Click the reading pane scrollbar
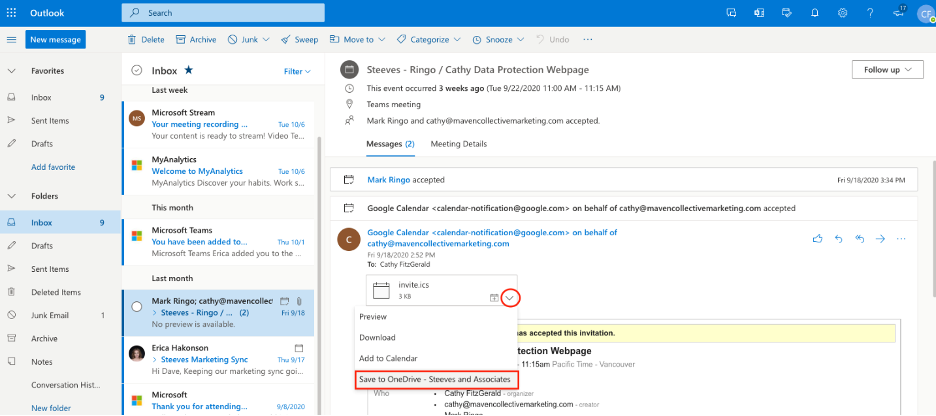The height and width of the screenshot is (416, 936). (932, 227)
